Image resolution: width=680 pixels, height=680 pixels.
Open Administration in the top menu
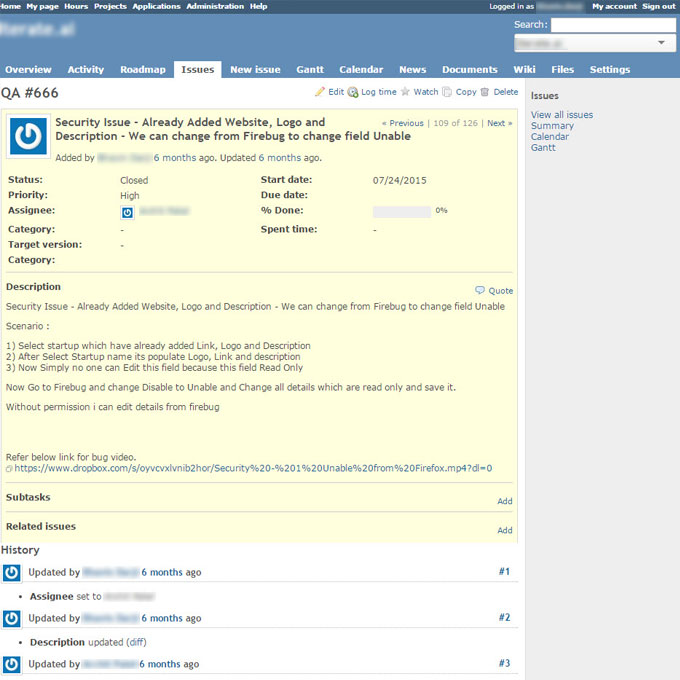216,7
